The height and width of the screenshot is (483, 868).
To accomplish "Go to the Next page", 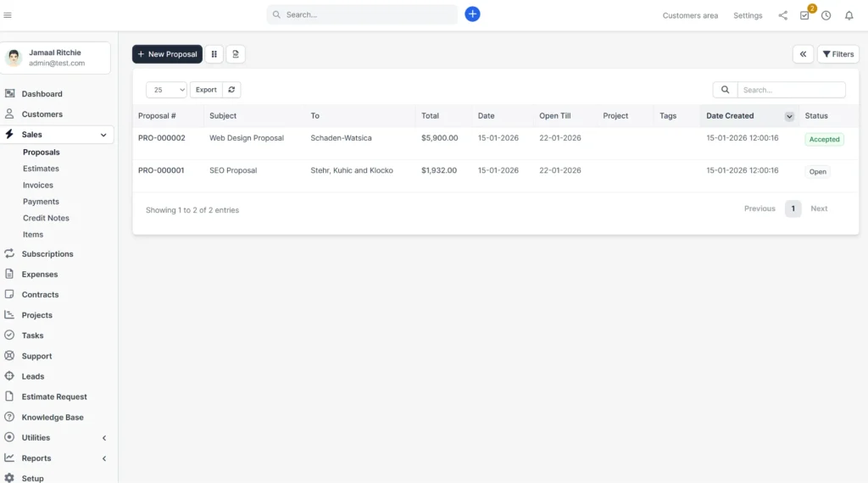I will click(x=819, y=208).
